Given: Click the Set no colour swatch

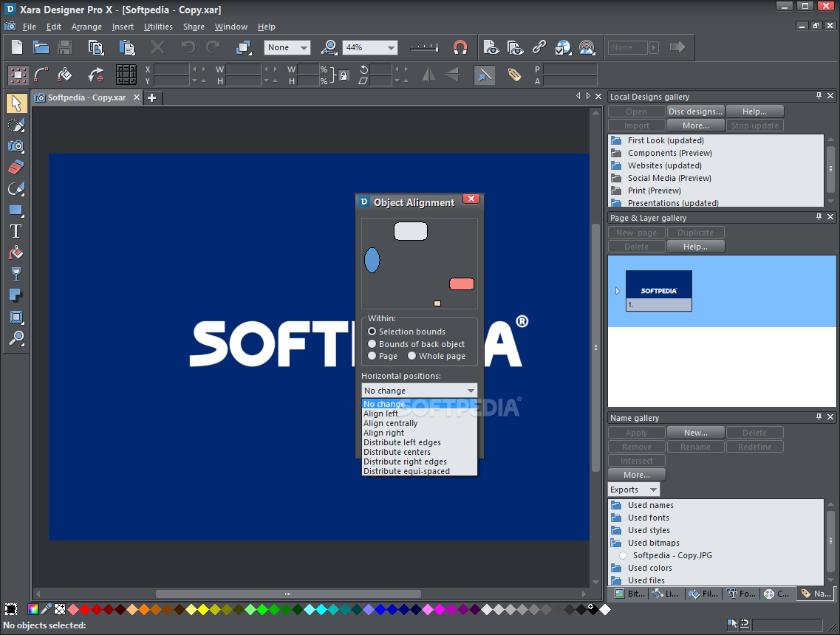Looking at the screenshot, I should pyautogui.click(x=59, y=609).
